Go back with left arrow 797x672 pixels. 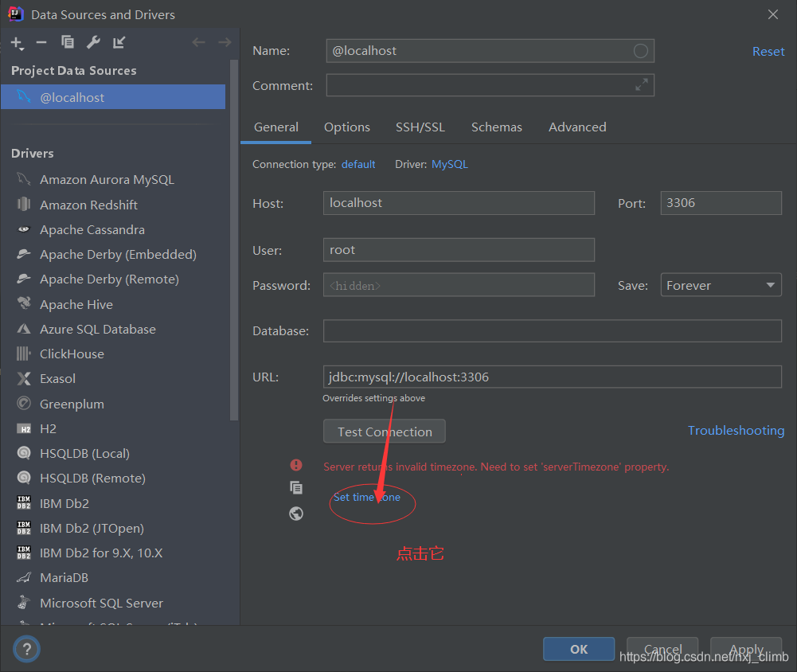point(198,42)
